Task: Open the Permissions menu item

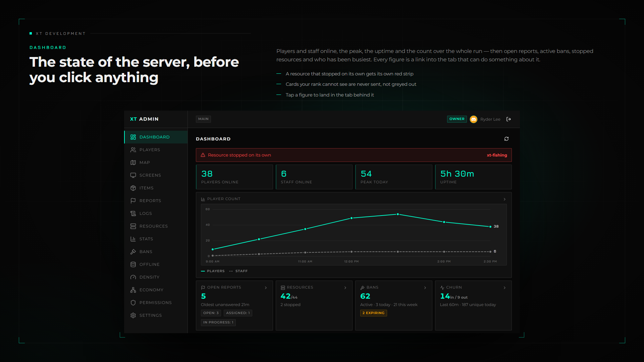Action: pos(156,303)
